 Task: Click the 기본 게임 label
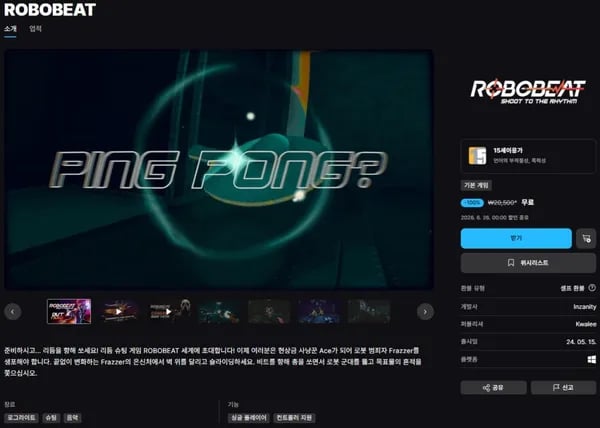pos(476,186)
